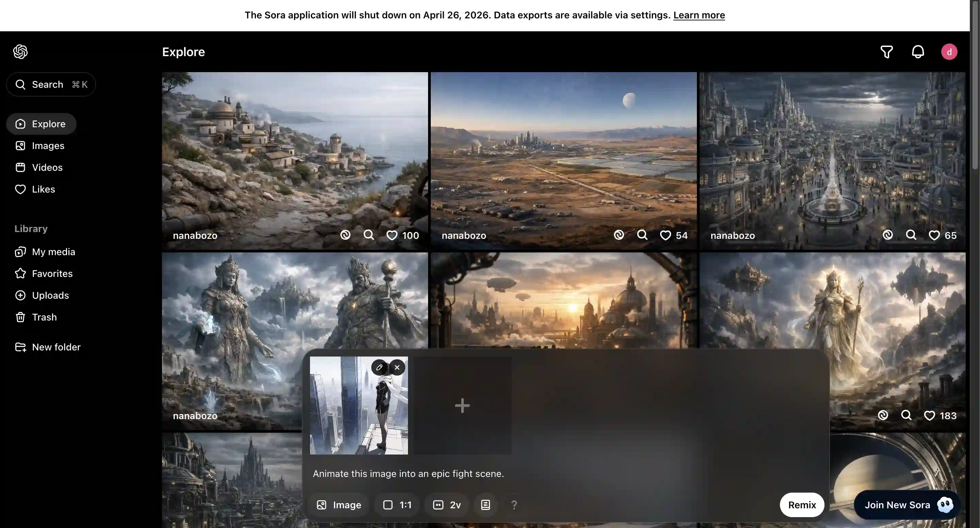Screen dimensions: 980x528
Task: Click the edit pencil on attached image
Action: 379,367
